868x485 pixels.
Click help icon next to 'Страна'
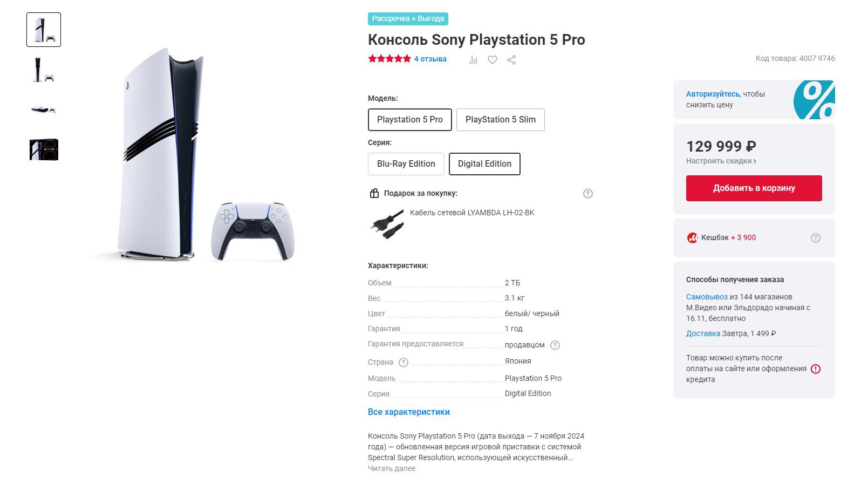[404, 363]
